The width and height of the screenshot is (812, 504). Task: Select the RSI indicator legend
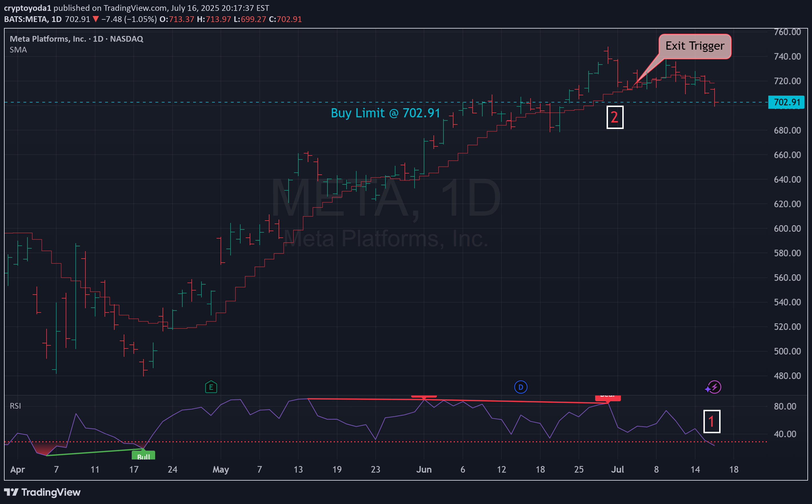[x=15, y=406]
